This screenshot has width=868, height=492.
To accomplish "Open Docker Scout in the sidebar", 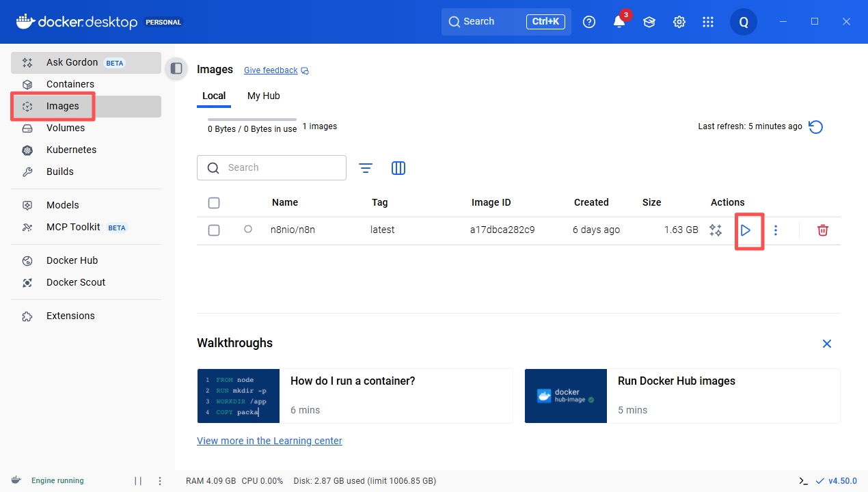I will (86, 282).
